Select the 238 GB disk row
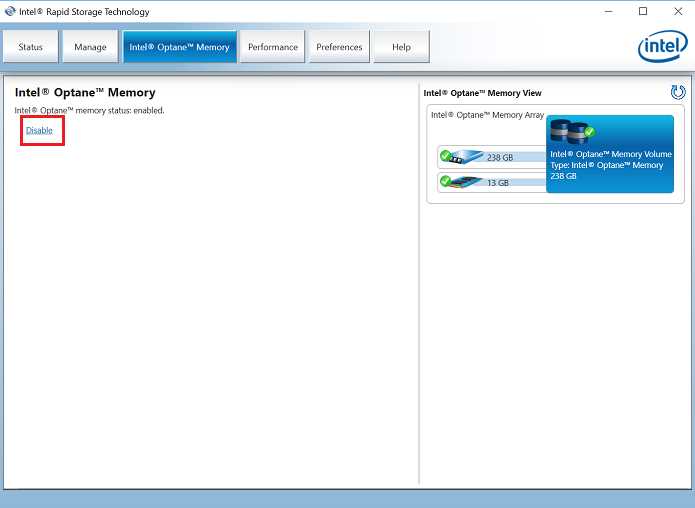Viewport: 695px width, 508px height. (492, 157)
